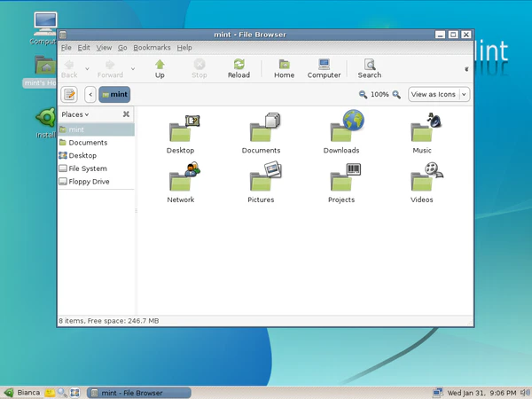Reload the current folder view
532x399 pixels.
pos(239,65)
